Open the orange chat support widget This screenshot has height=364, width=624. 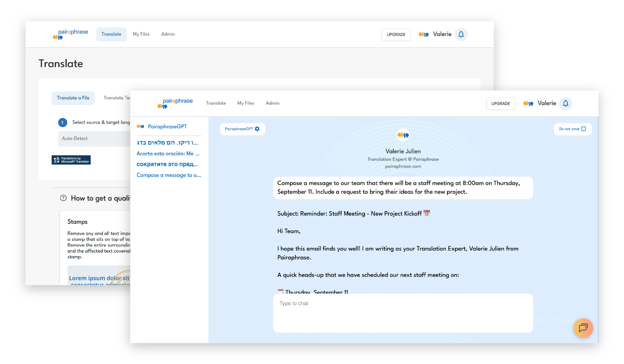(583, 328)
